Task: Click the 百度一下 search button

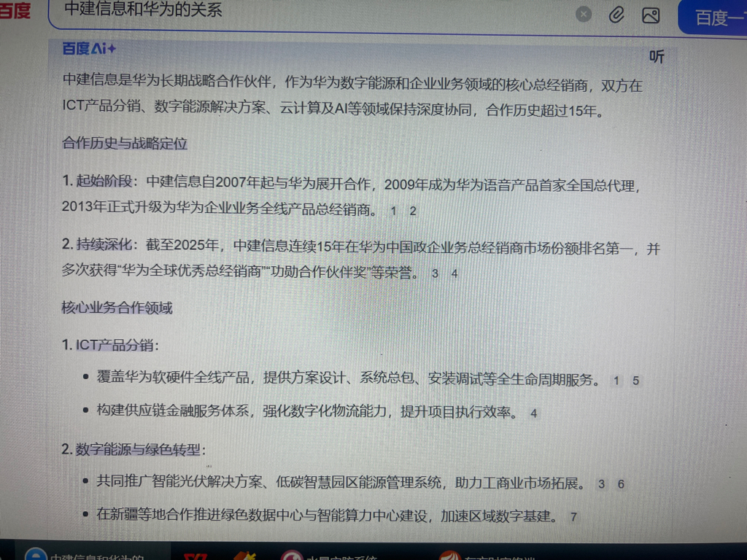Action: click(x=713, y=17)
